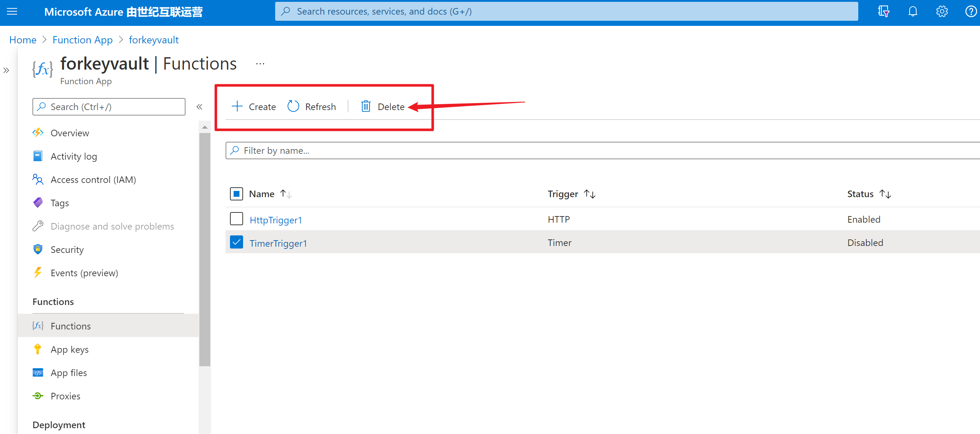Screen dimensions: 980x434
Task: Open the notifications bell icon
Action: 913,11
